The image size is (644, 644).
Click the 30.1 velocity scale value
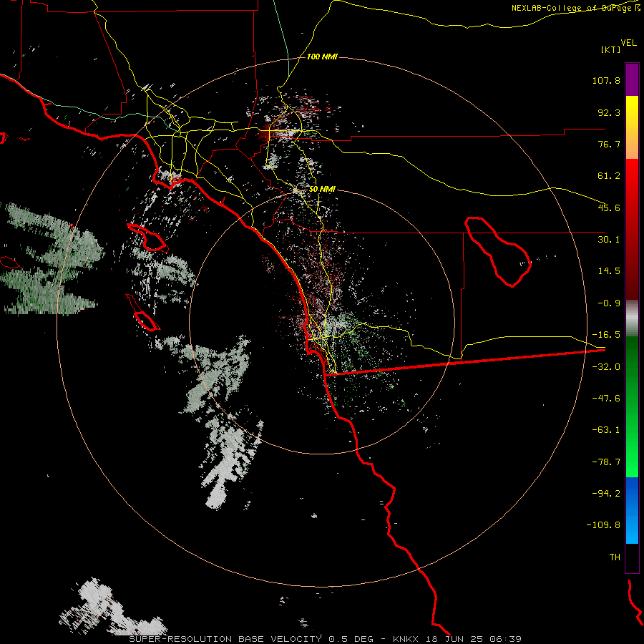609,240
